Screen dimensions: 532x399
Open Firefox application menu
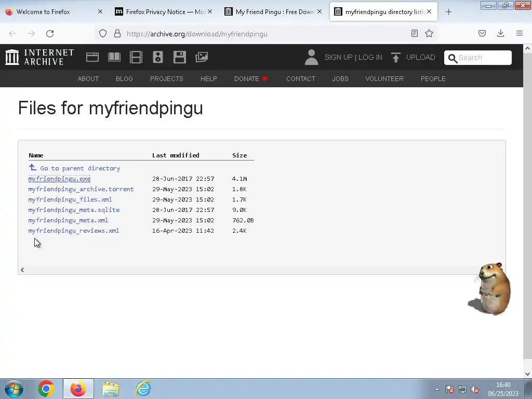coord(520,33)
